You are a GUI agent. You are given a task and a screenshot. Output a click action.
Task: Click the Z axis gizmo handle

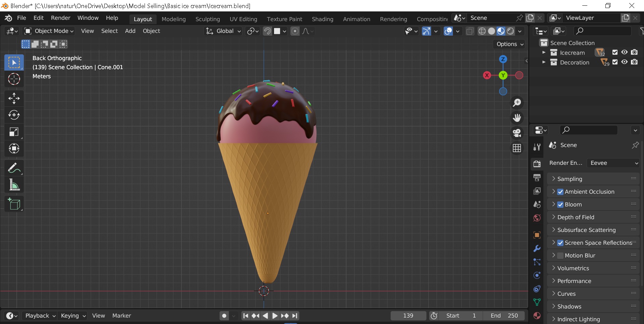click(x=503, y=59)
